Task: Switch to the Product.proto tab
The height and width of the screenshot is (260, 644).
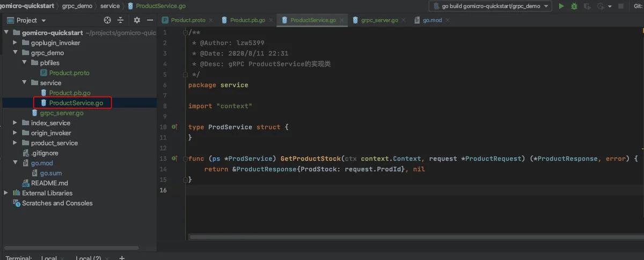Action: [188, 20]
